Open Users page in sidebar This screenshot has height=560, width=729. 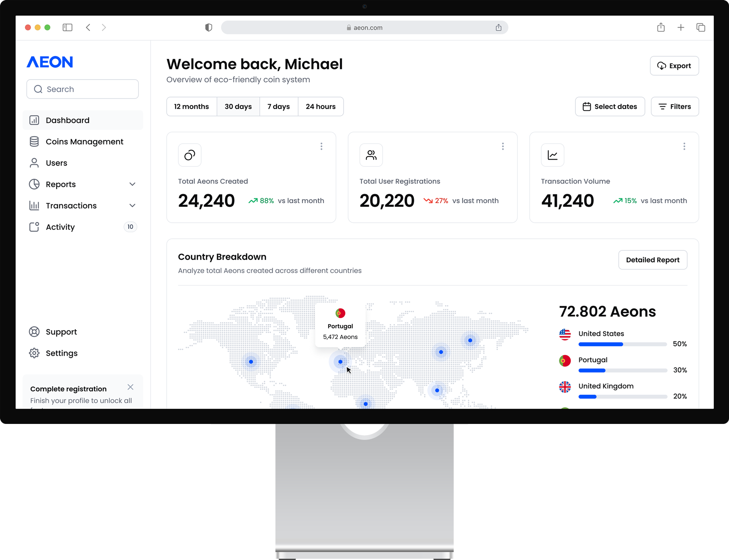point(83,163)
